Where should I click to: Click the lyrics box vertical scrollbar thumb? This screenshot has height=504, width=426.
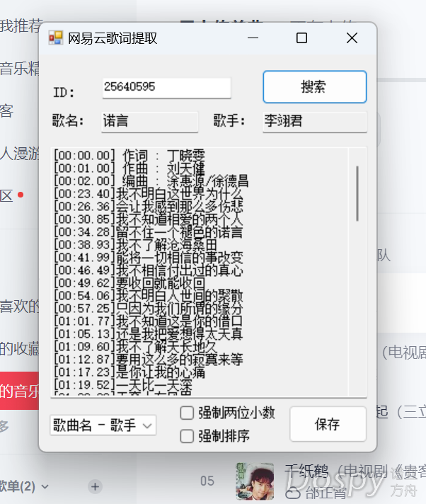coord(357,193)
